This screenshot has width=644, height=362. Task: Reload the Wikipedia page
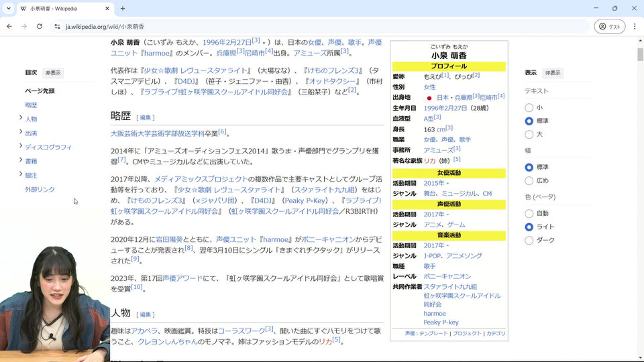tap(40, 26)
